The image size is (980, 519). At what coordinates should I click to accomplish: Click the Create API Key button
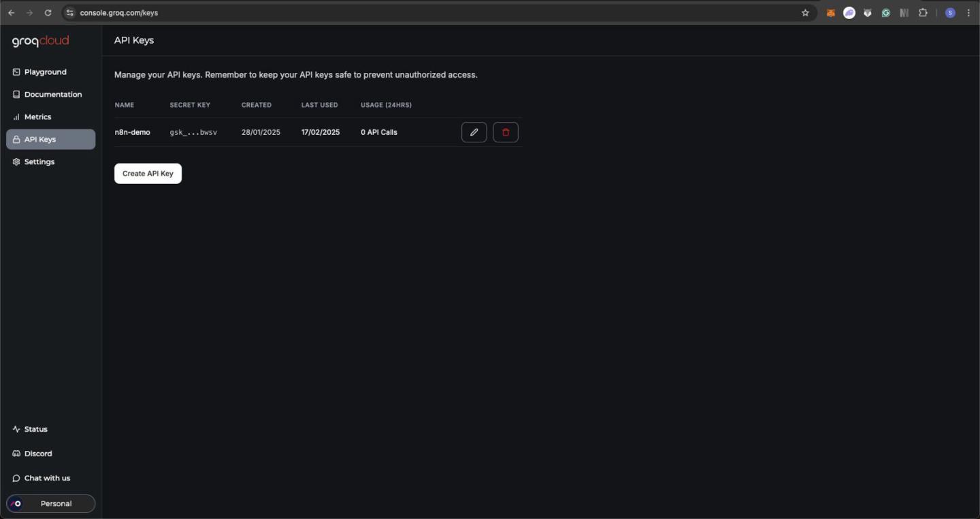[148, 173]
